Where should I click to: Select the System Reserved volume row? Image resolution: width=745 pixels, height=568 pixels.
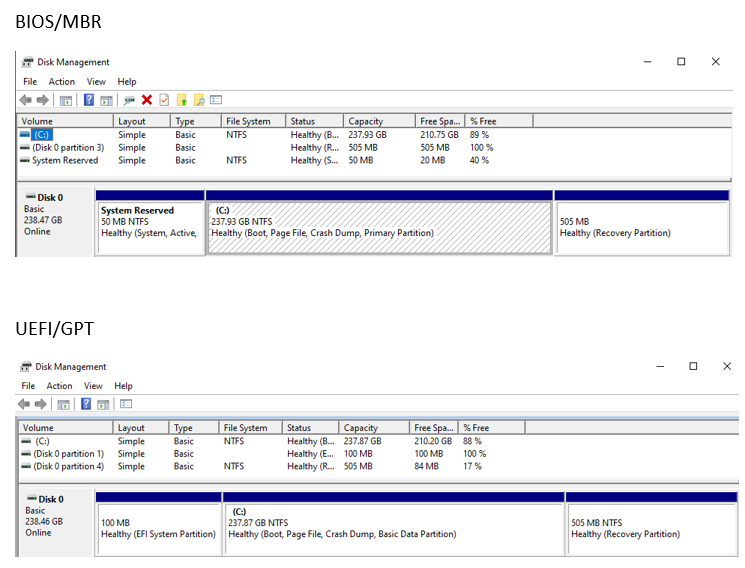pos(64,160)
